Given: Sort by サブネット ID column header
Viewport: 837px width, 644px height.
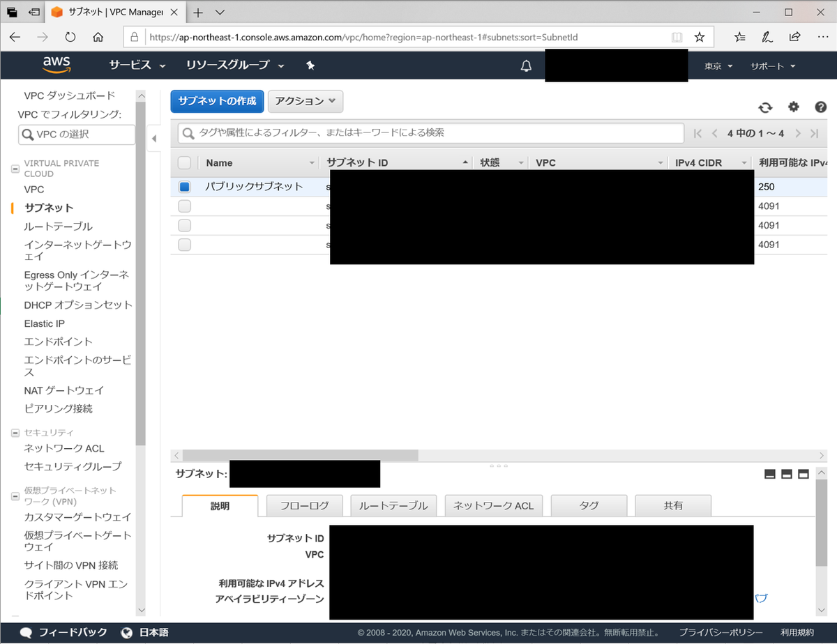Looking at the screenshot, I should tap(357, 163).
